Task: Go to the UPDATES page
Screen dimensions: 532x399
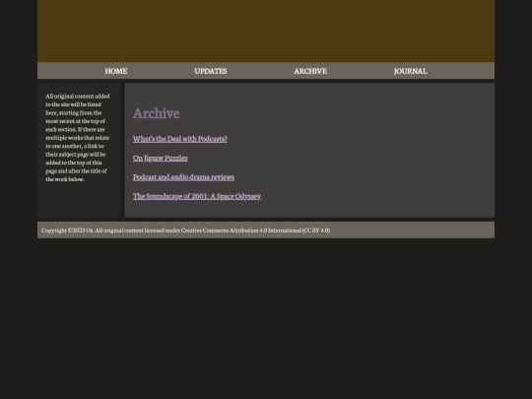Action: (211, 71)
